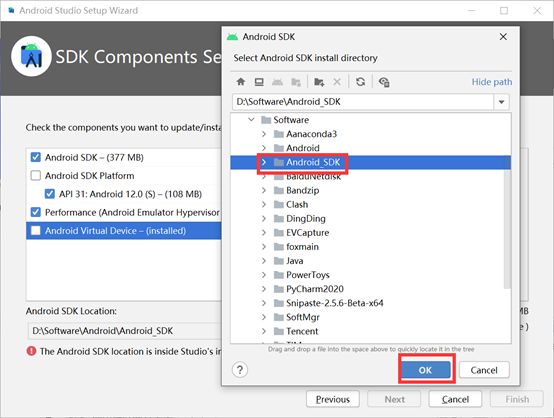
Task: Open the path history dropdown
Action: [501, 102]
